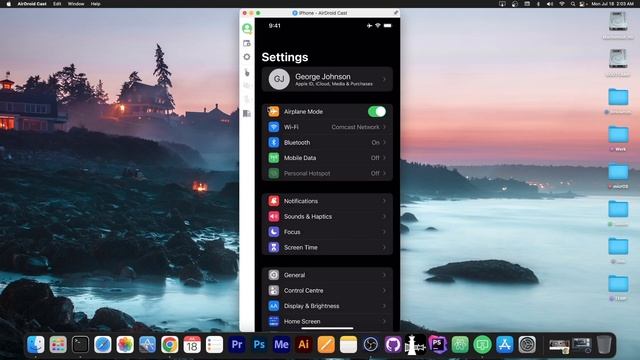Open the Window menu
Image resolution: width=640 pixels, height=360 pixels.
76,4
